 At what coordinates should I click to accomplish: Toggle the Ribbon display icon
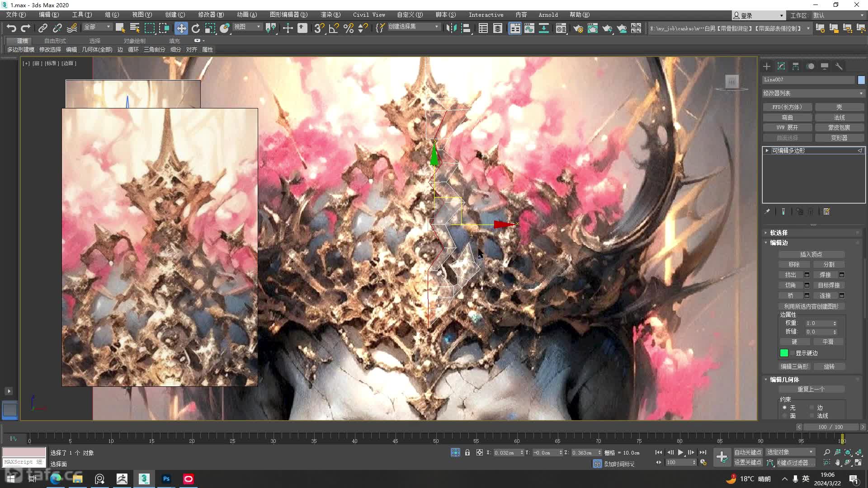(515, 28)
